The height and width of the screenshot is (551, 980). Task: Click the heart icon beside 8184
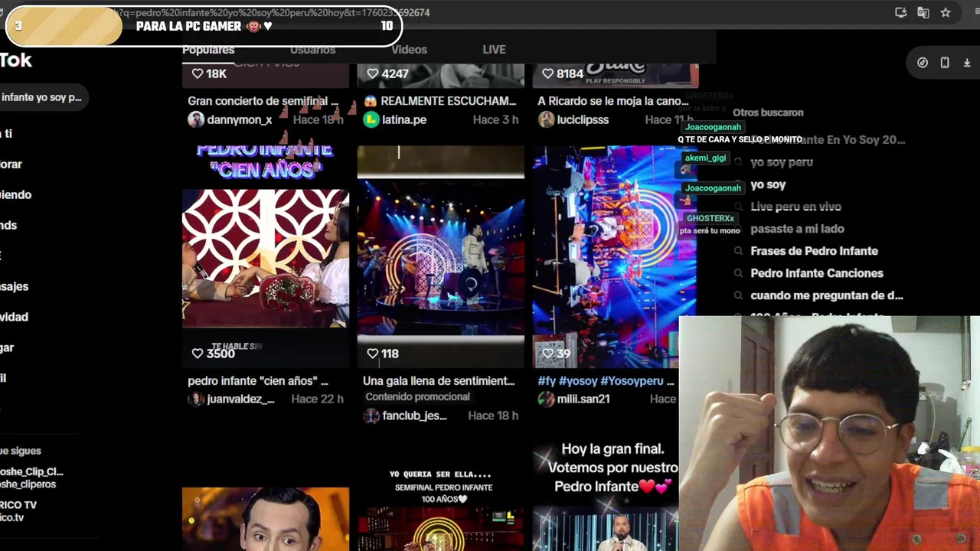pyautogui.click(x=547, y=73)
